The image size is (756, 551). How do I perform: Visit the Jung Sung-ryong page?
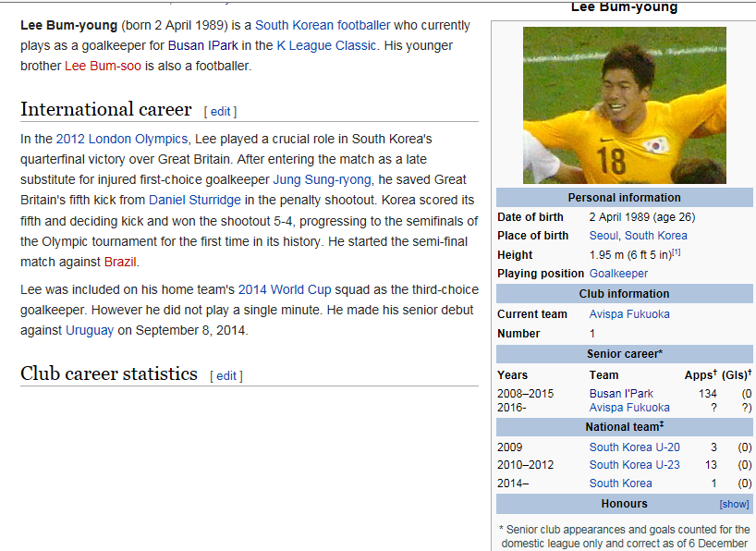(x=322, y=179)
